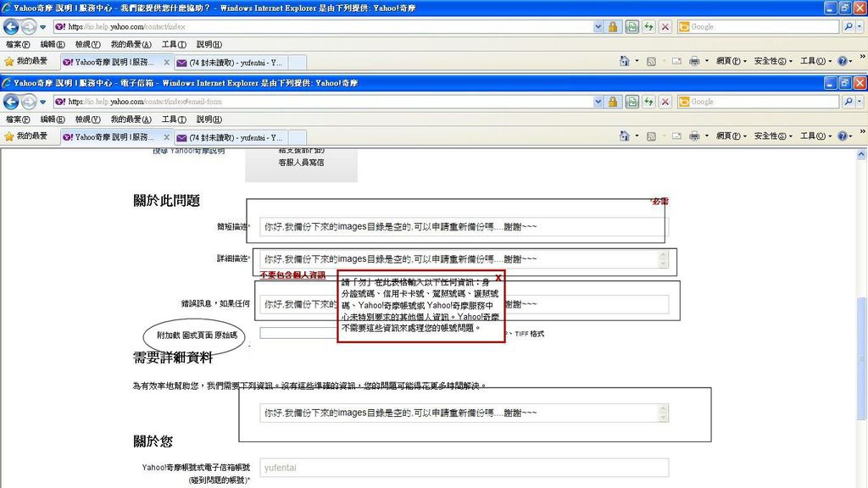Click into the 簡短描述 input field

point(464,227)
